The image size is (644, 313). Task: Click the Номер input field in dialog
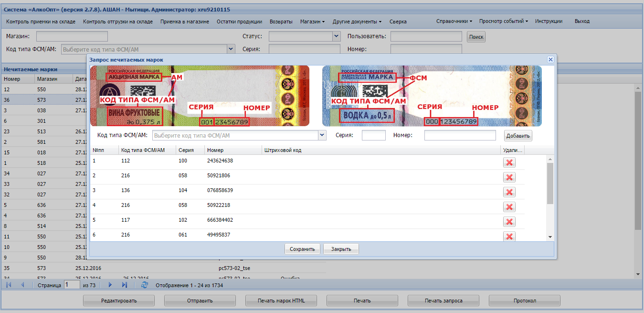pyautogui.click(x=460, y=136)
